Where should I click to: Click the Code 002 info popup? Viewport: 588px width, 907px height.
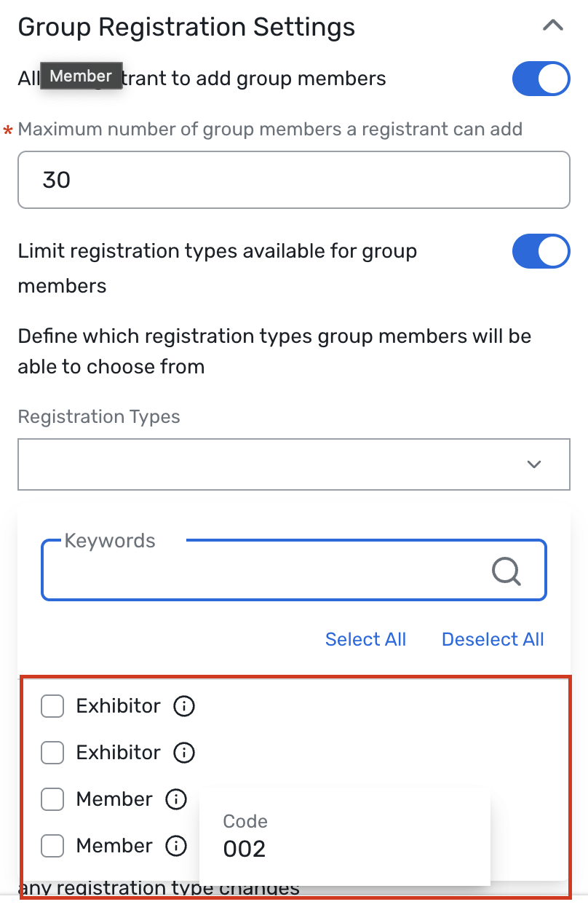point(344,836)
